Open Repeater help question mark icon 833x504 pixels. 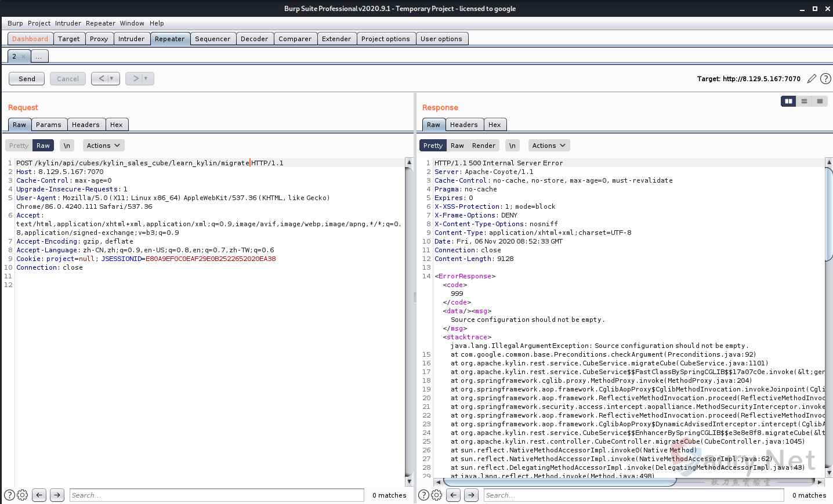[x=825, y=79]
